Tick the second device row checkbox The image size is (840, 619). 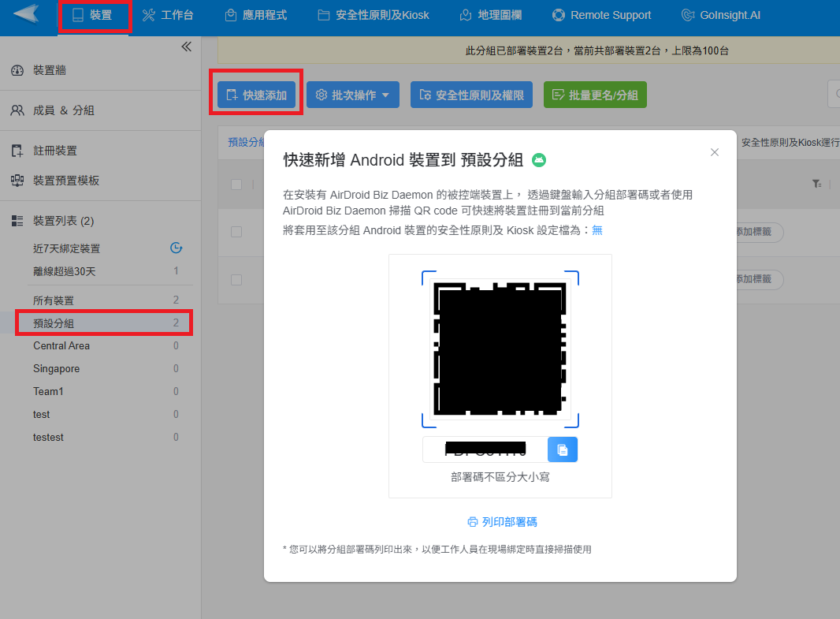coord(236,280)
